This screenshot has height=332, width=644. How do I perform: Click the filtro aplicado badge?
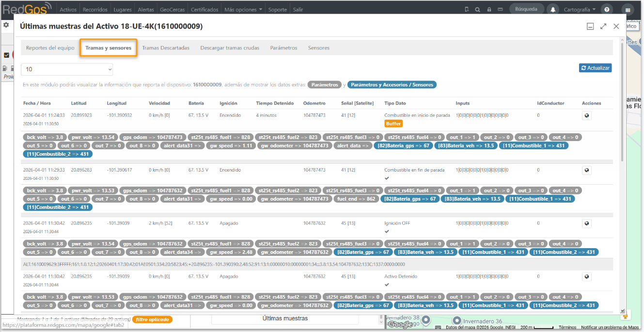click(x=152, y=319)
